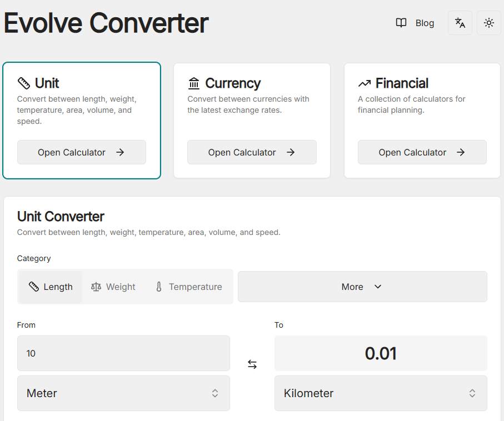This screenshot has height=421, width=504.
Task: Click the bank icon on the Currency card
Action: click(194, 82)
